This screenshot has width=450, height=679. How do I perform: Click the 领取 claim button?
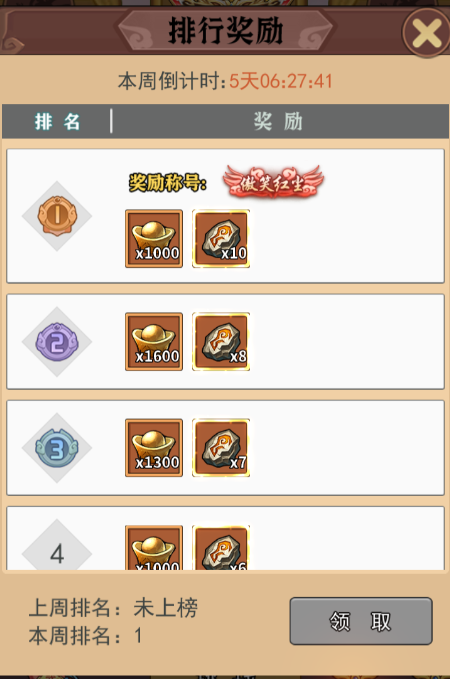(x=361, y=621)
